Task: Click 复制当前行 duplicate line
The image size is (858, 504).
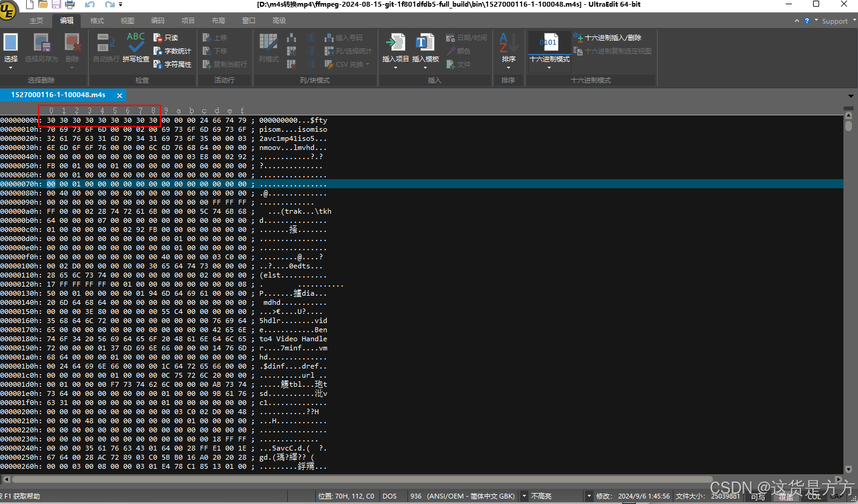Action: pyautogui.click(x=224, y=64)
